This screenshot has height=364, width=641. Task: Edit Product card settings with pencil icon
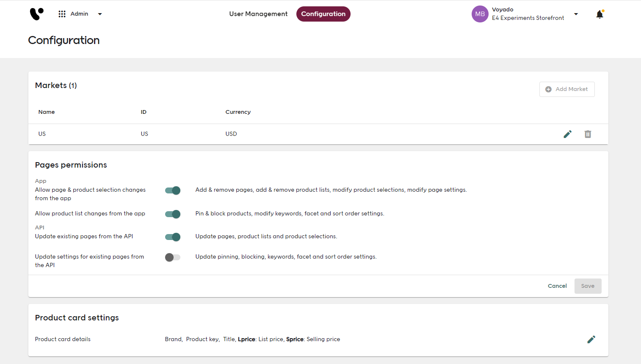(x=591, y=339)
